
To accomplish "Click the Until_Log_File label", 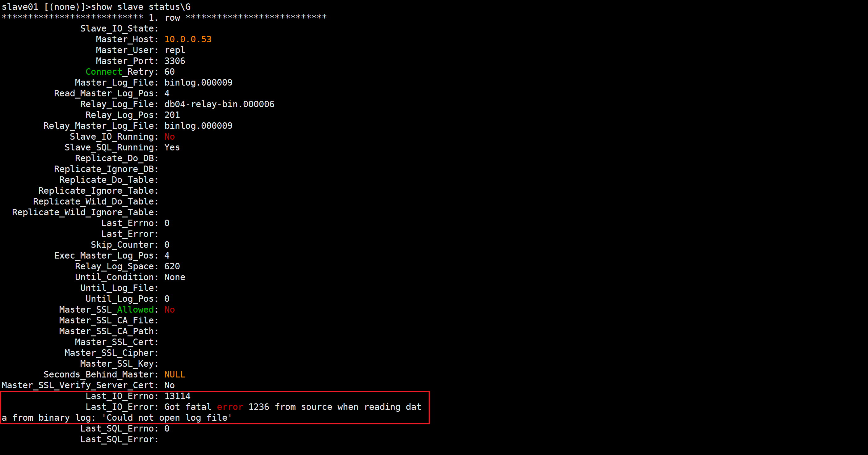I will click(119, 288).
